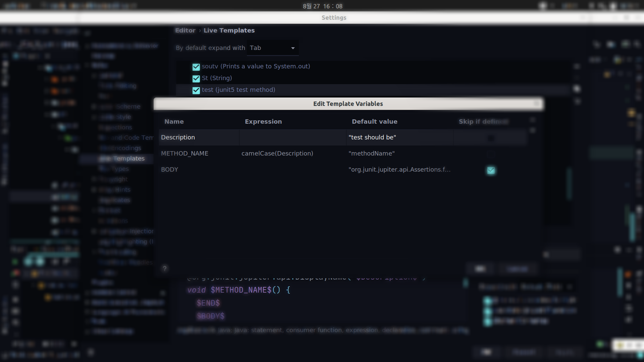
Task: Open the clock and calendar in top bar
Action: point(322,6)
